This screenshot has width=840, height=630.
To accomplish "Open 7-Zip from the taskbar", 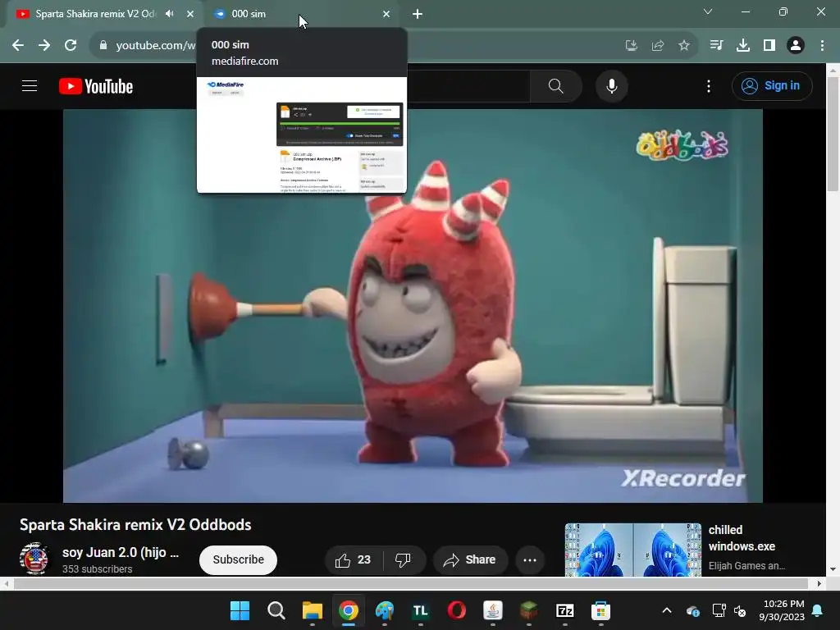I will [565, 610].
